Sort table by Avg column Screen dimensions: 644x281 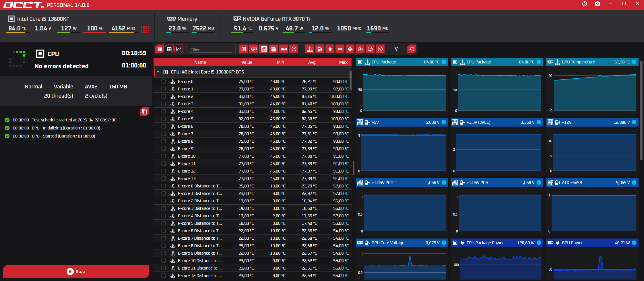point(312,62)
